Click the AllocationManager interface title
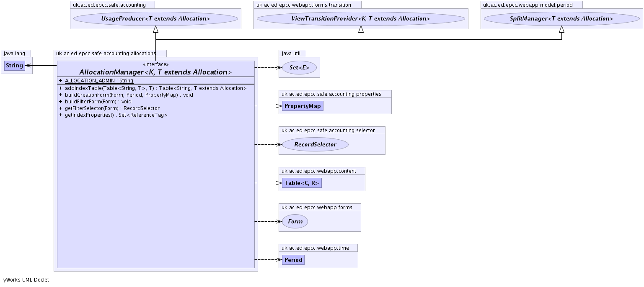This screenshot has width=644, height=287. (x=155, y=72)
